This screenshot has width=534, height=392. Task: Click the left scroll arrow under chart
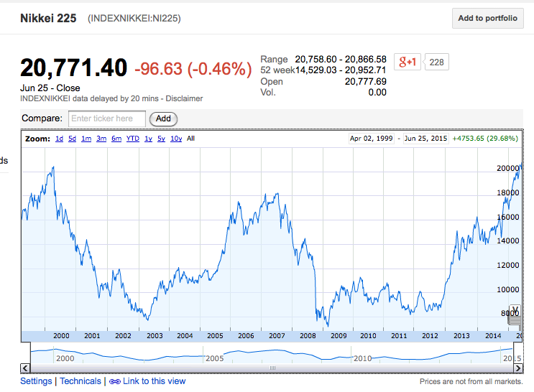tap(25, 368)
